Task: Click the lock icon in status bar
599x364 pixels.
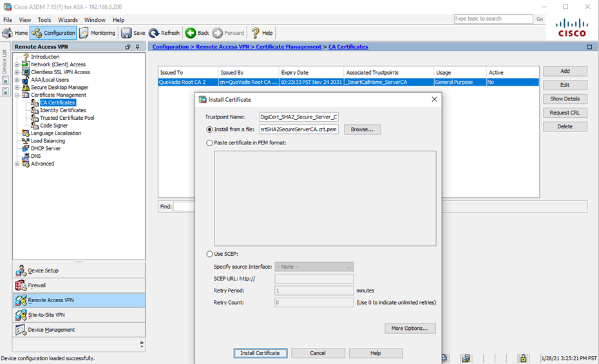Action: click(x=523, y=358)
